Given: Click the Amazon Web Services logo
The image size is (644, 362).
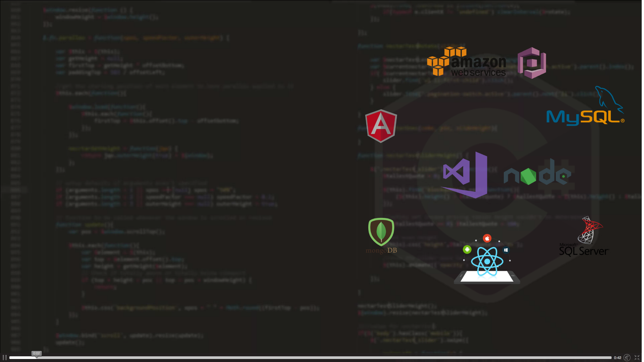Looking at the screenshot, I should coord(466,62).
